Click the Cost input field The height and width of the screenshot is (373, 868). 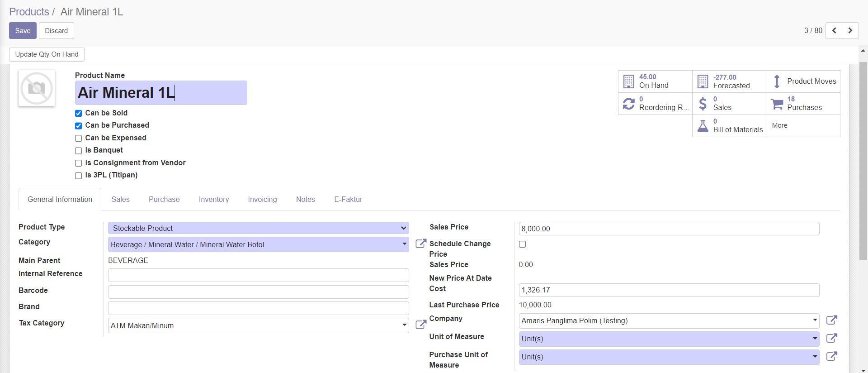669,290
